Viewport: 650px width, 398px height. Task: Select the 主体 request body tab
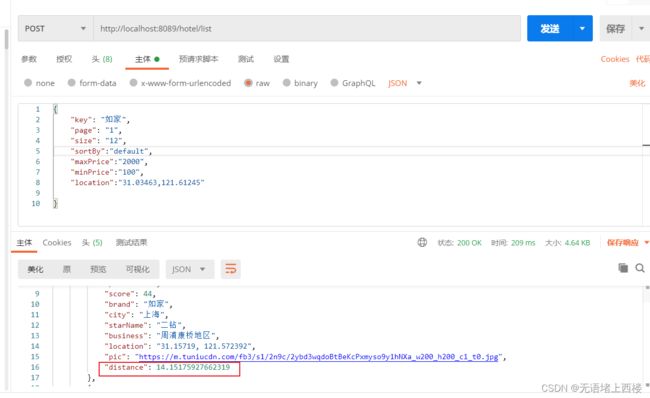pyautogui.click(x=147, y=59)
